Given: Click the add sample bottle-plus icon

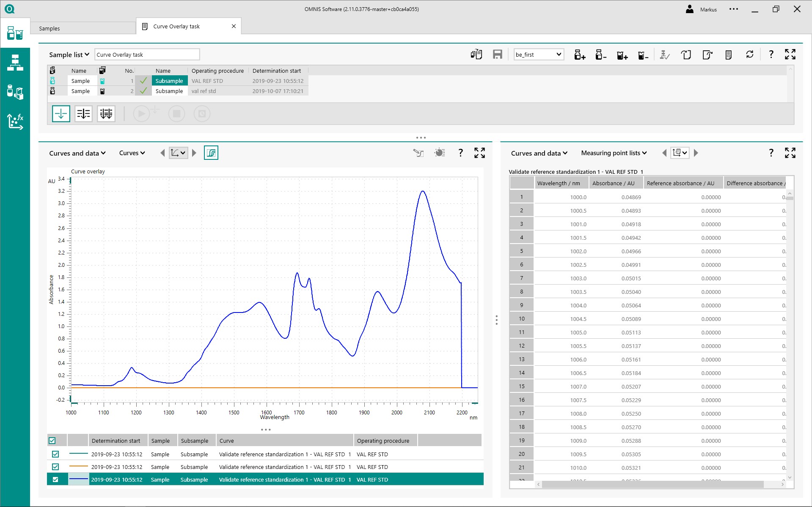Looking at the screenshot, I should pyautogui.click(x=579, y=55).
